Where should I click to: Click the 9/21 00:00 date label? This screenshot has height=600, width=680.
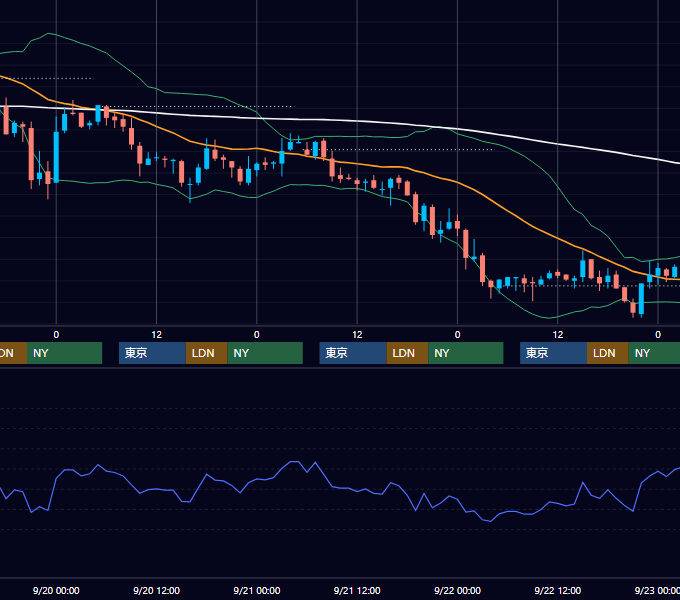[257, 590]
